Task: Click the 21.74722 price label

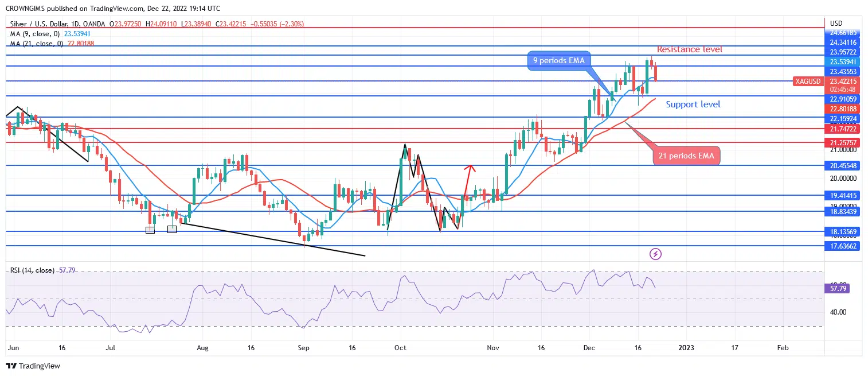Action: [841, 130]
